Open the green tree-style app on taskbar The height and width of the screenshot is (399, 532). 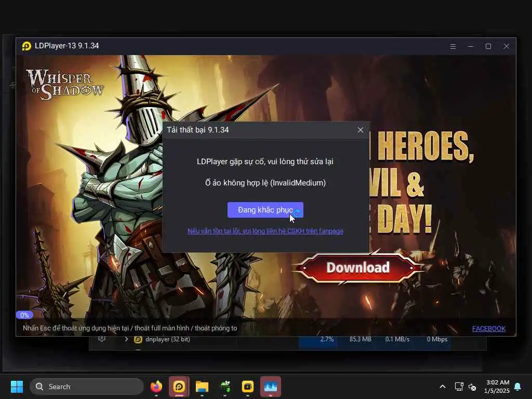pyautogui.click(x=225, y=387)
